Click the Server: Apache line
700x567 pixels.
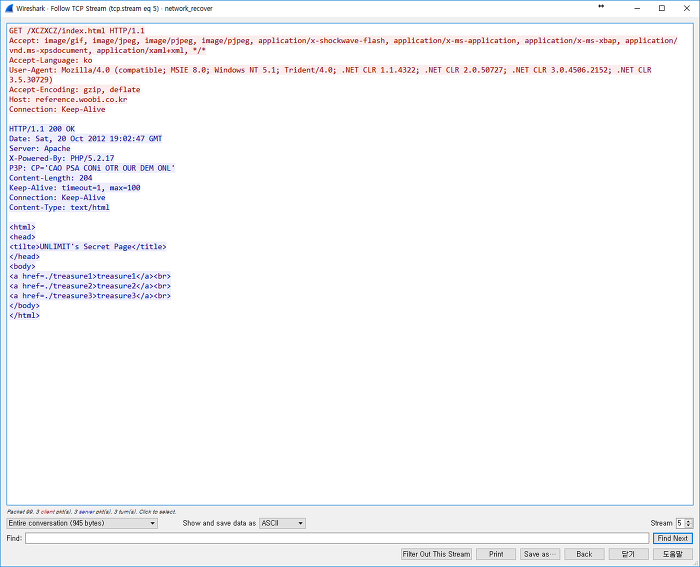40,149
